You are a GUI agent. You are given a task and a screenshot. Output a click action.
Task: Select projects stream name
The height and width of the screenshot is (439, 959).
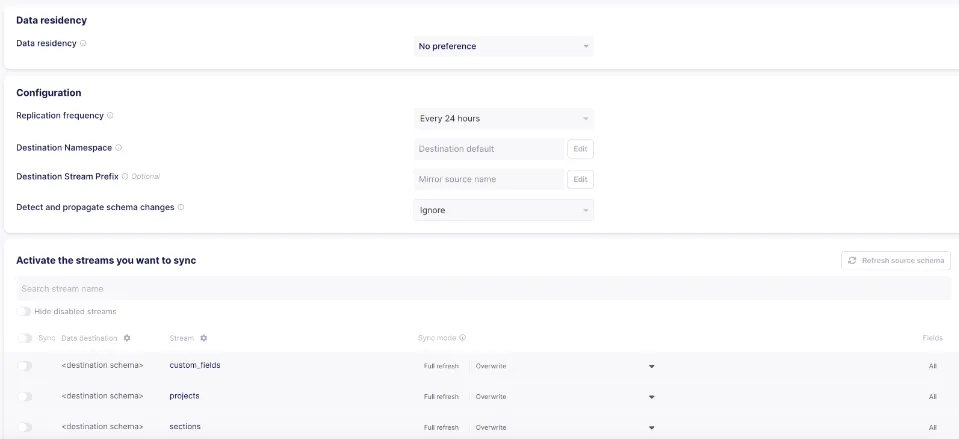click(184, 396)
